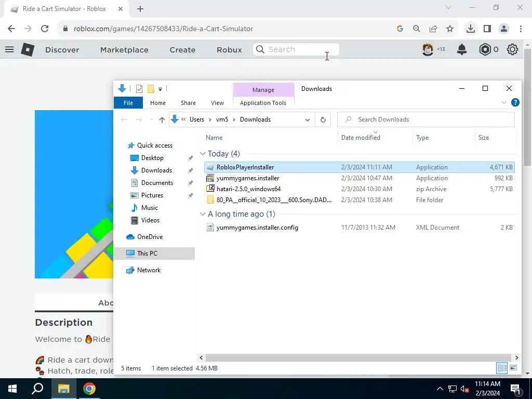Image resolution: width=532 pixels, height=399 pixels.
Task: Click the Manage contextual tab
Action: 263,90
